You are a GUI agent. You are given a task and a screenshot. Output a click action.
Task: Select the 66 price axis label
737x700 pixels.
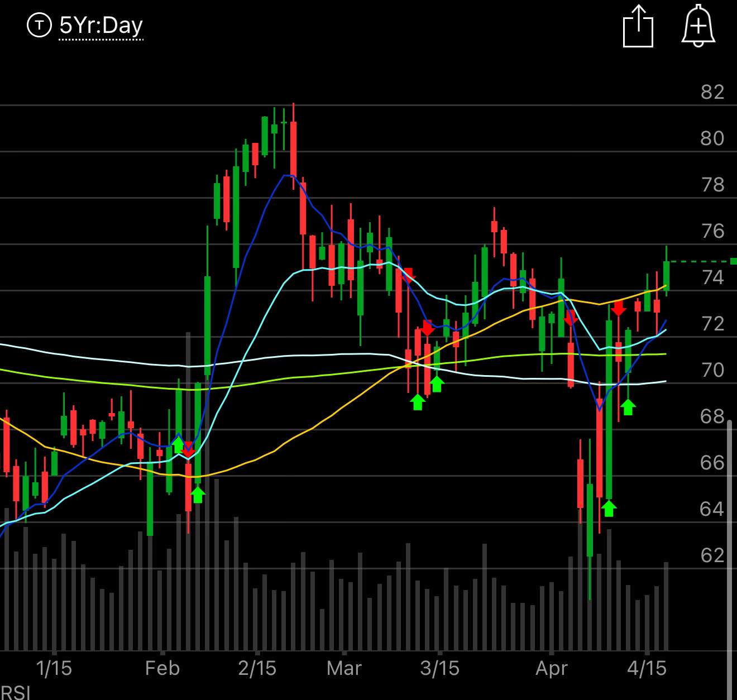pyautogui.click(x=712, y=463)
